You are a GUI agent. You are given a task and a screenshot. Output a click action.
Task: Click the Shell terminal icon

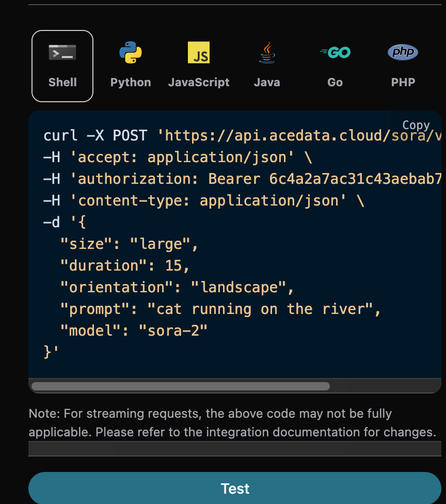click(x=62, y=53)
